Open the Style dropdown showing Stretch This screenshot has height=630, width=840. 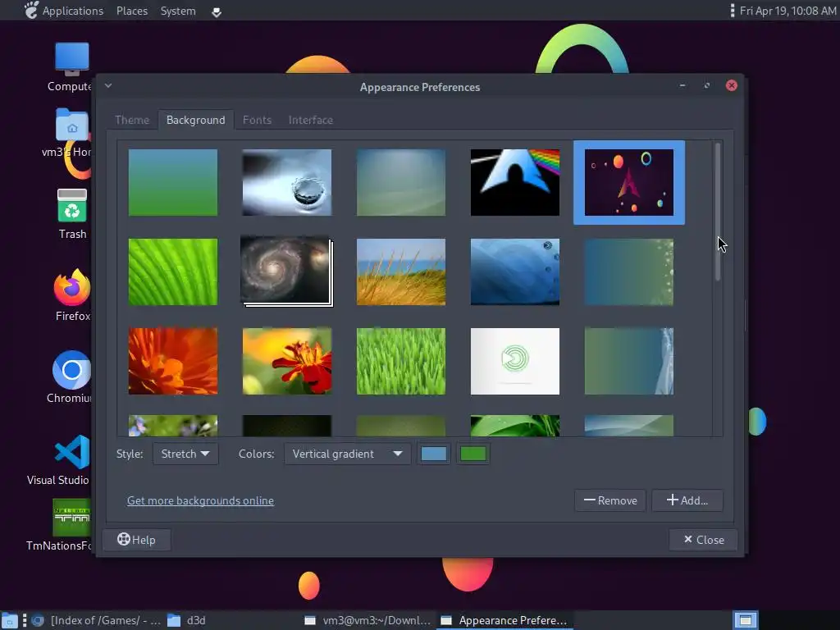point(185,454)
